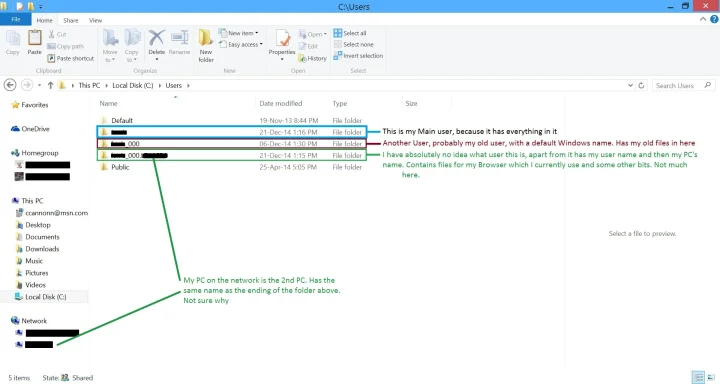Open Homegroup in the navigation pane

(x=34, y=153)
